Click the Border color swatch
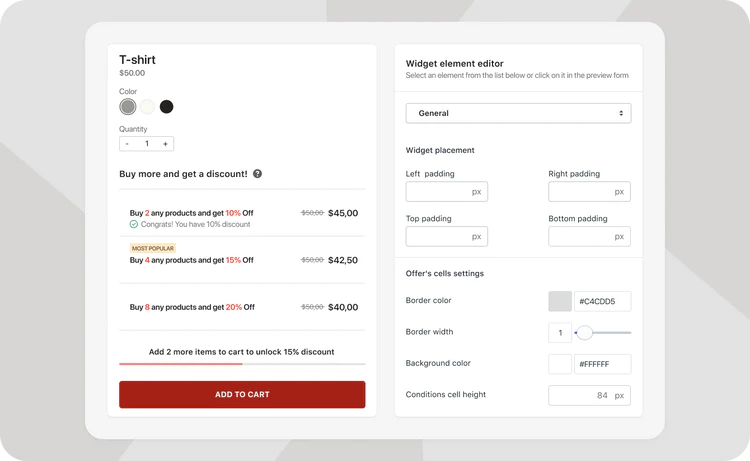 click(x=560, y=301)
